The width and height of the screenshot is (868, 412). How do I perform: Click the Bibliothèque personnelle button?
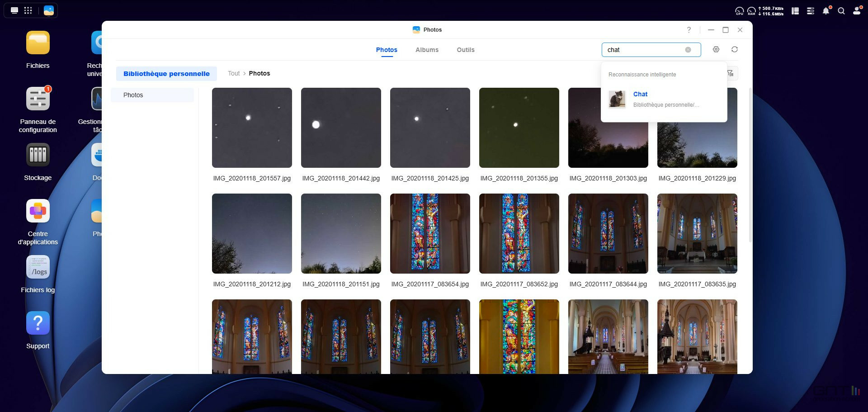[166, 74]
